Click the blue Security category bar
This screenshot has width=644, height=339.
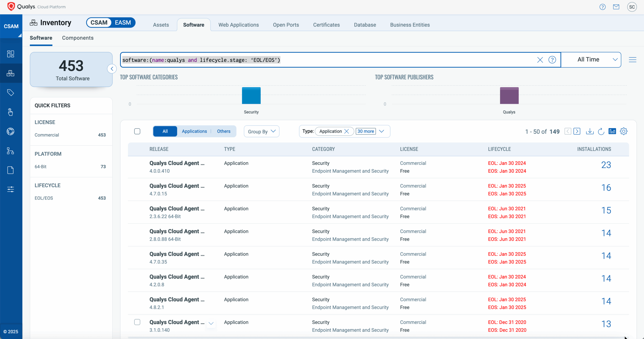(x=251, y=95)
